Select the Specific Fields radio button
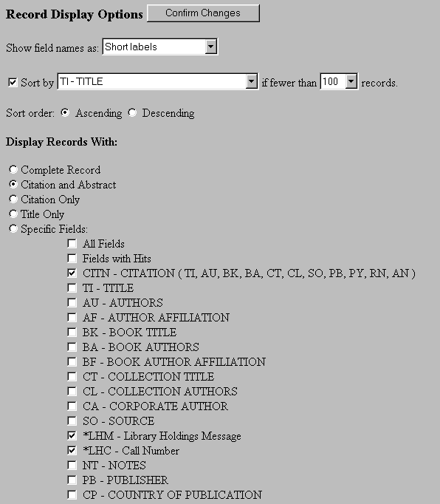The image size is (440, 504). (x=13, y=228)
